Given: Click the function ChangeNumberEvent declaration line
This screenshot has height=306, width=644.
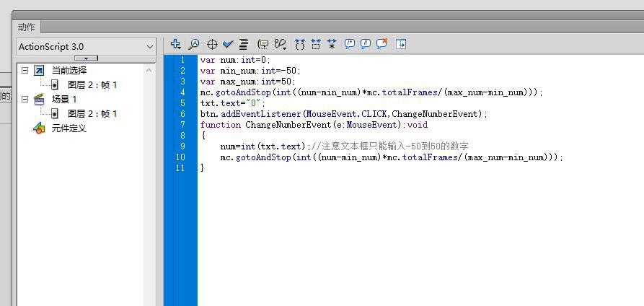Looking at the screenshot, I should (314, 125).
